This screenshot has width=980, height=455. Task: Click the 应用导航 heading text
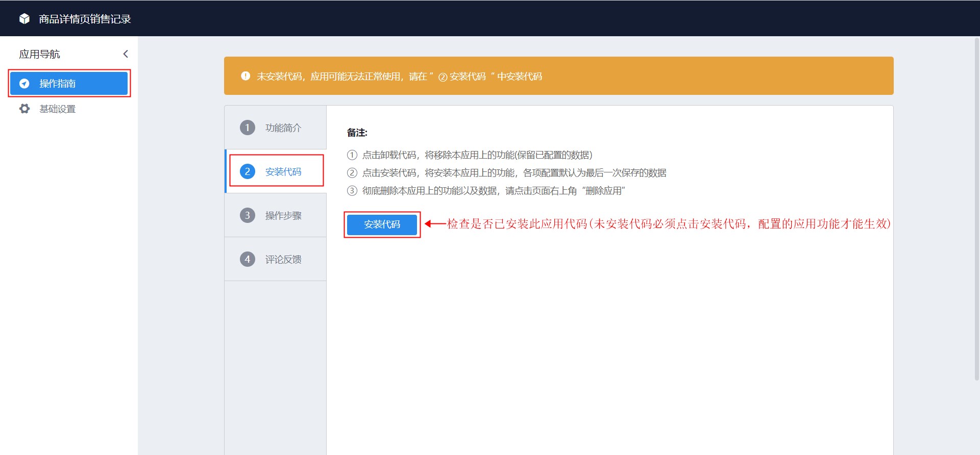click(39, 54)
